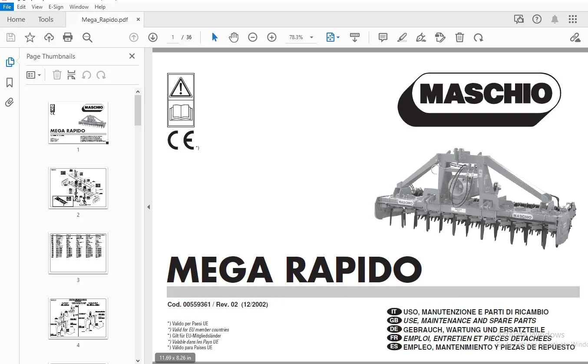Open the Find text search tool
The height and width of the screenshot is (364, 588).
coord(87,38)
